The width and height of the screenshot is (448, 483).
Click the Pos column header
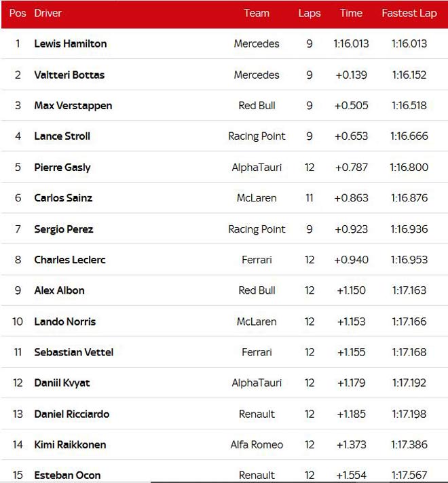coord(18,14)
